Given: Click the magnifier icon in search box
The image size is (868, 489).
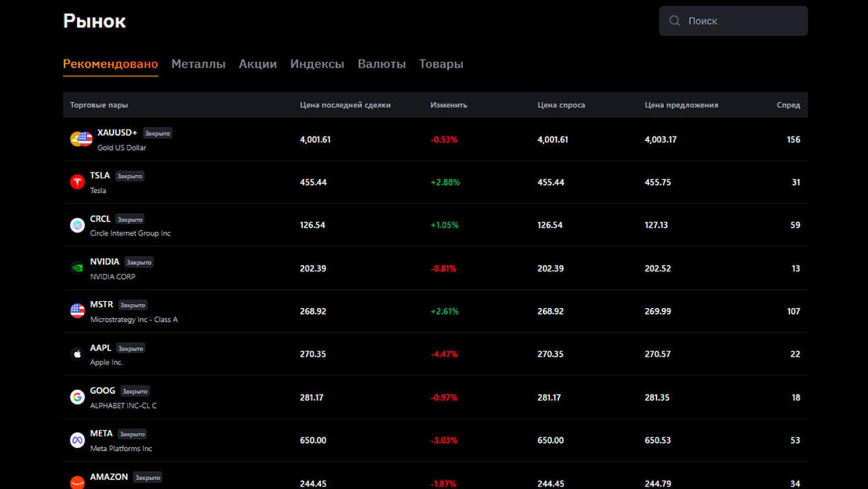Looking at the screenshot, I should (675, 21).
